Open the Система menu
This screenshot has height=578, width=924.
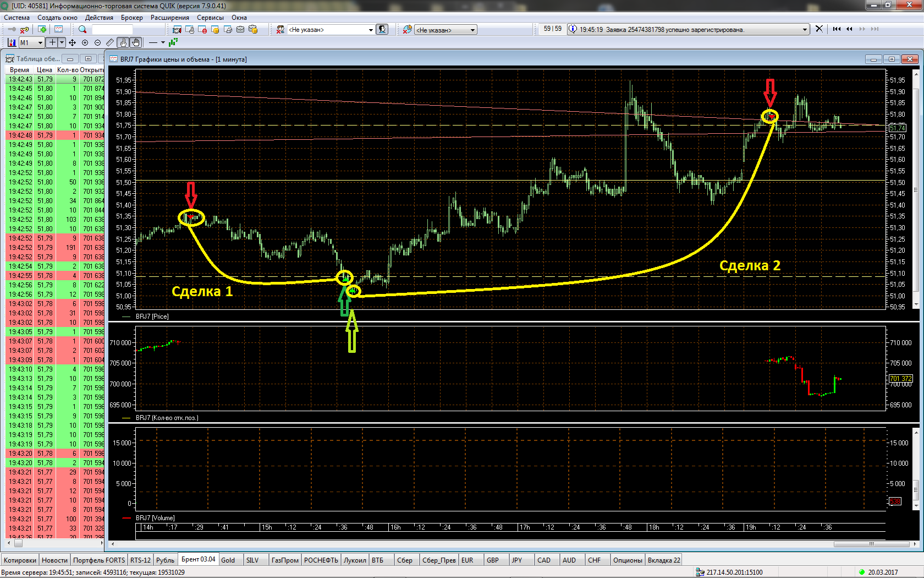coord(17,18)
